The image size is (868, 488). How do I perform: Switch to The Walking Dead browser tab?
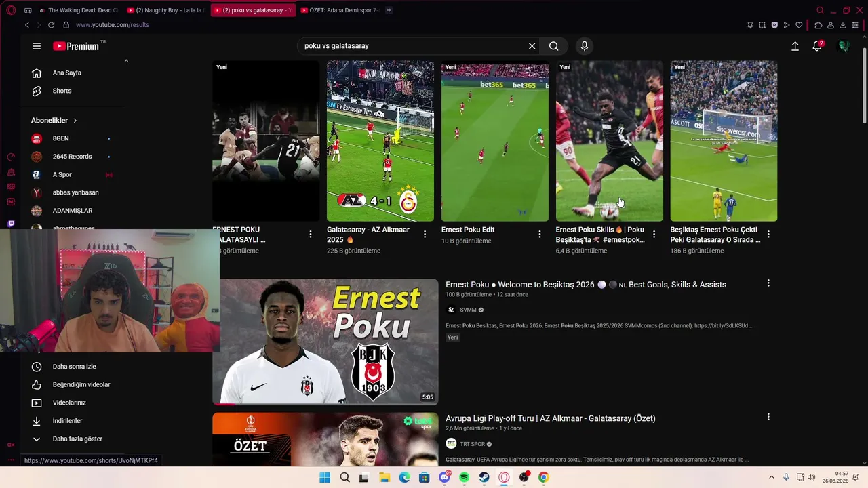click(79, 10)
